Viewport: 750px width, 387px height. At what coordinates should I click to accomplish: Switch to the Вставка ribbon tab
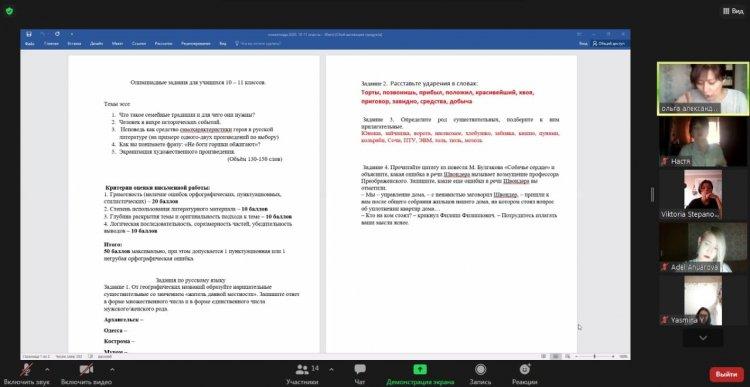74,44
